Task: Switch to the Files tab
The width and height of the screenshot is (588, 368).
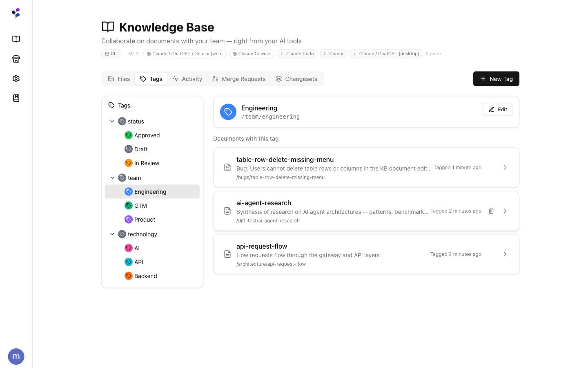Action: point(119,79)
